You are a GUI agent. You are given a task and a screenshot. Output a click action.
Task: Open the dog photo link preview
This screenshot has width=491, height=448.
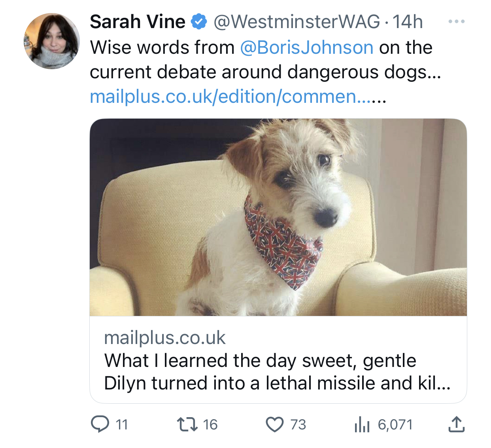(278, 217)
